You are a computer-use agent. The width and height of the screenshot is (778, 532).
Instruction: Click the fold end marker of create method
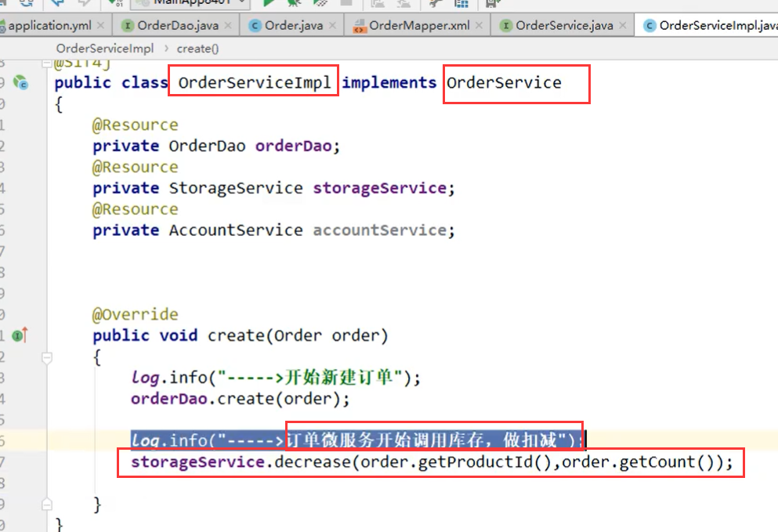coord(47,505)
